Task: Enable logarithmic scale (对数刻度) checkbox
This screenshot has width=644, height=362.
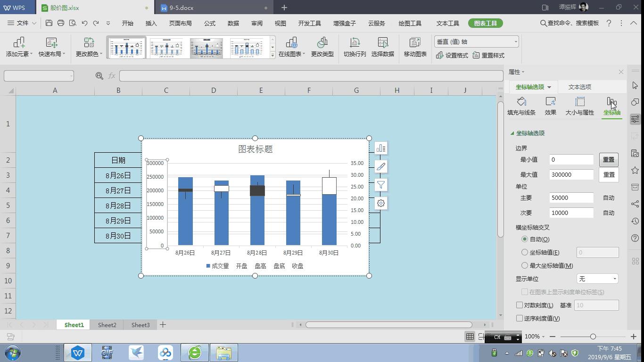Action: click(520, 305)
